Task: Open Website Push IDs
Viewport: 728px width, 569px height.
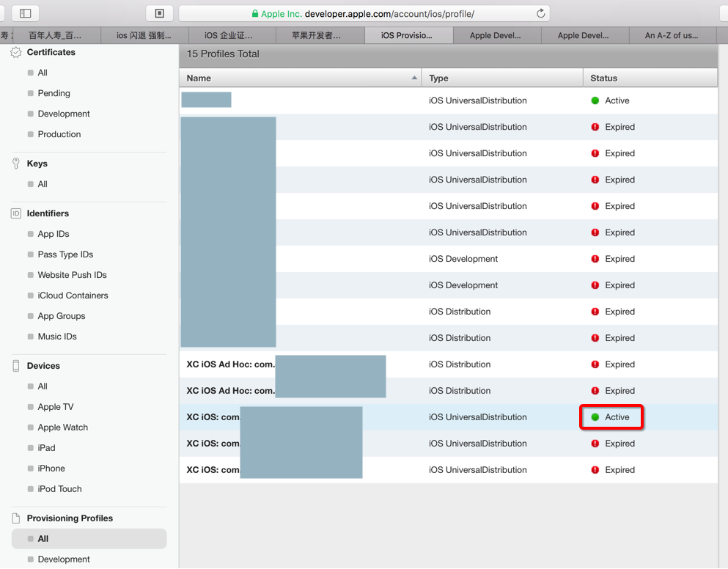Action: click(x=72, y=275)
